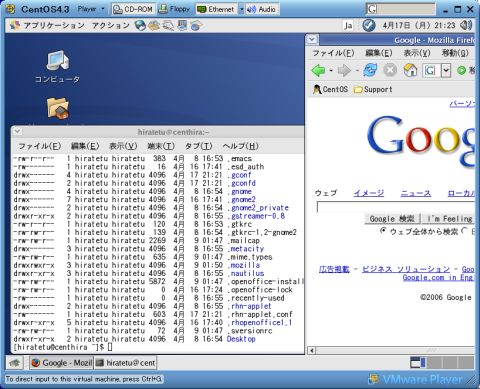Viewport: 480px width, 389px height.
Task: Open the terminal タブ(T) menu
Action: 199,146
